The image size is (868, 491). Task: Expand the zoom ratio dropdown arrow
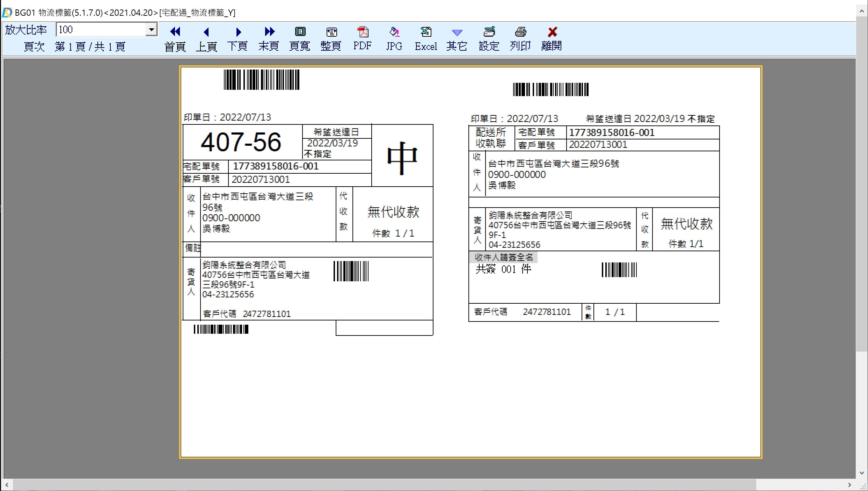[151, 29]
